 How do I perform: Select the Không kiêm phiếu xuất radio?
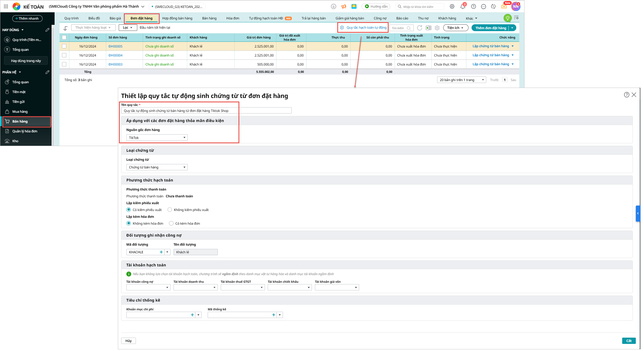click(x=170, y=210)
